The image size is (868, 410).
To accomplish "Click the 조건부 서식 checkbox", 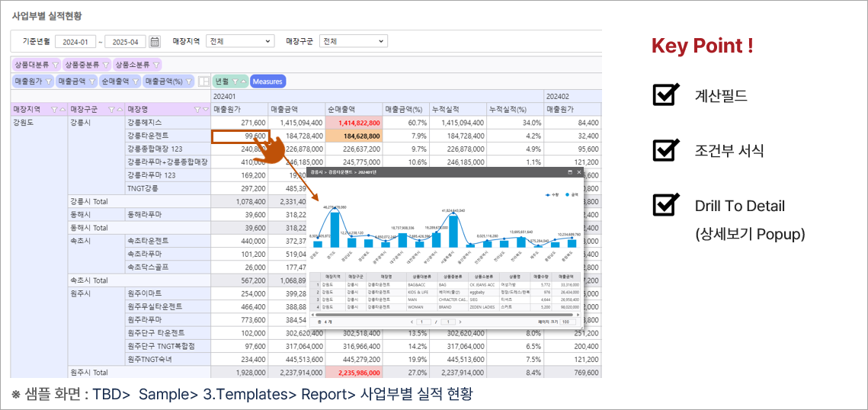I will [x=665, y=150].
